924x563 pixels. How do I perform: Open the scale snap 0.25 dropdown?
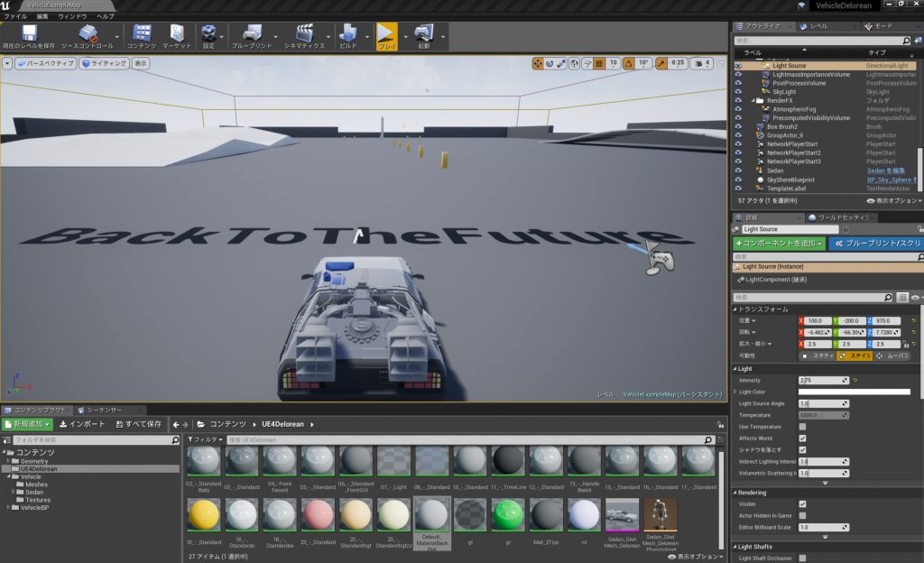pos(678,63)
